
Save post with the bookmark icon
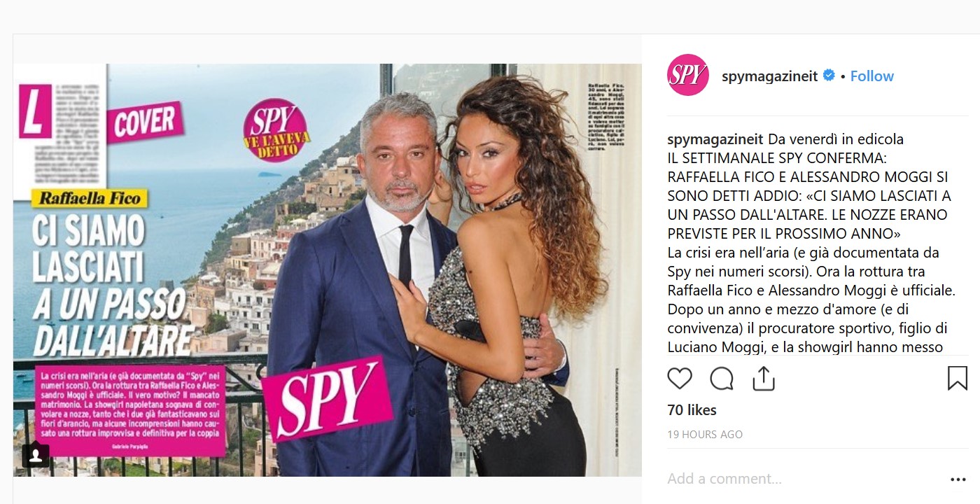pyautogui.click(x=957, y=379)
